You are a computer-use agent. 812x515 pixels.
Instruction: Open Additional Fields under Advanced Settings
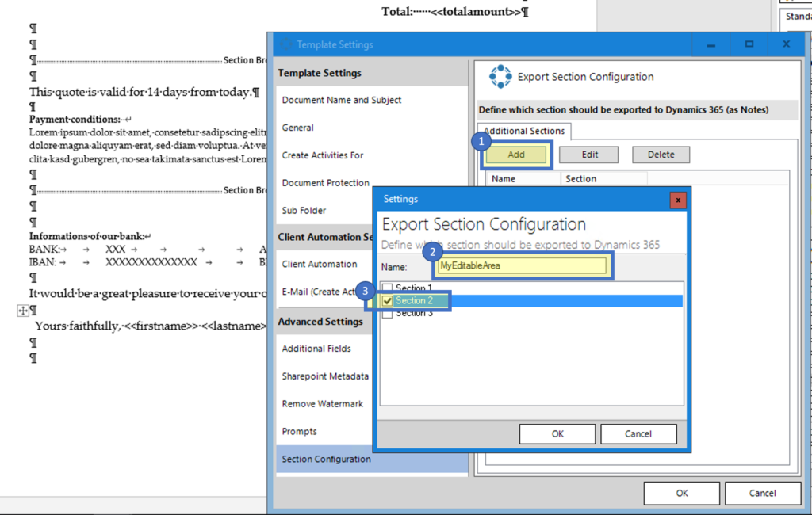pyautogui.click(x=316, y=349)
